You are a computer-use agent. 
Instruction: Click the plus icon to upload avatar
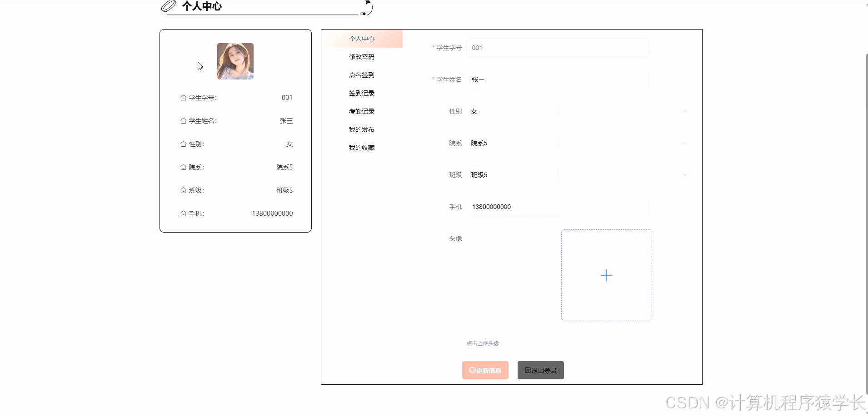(606, 275)
